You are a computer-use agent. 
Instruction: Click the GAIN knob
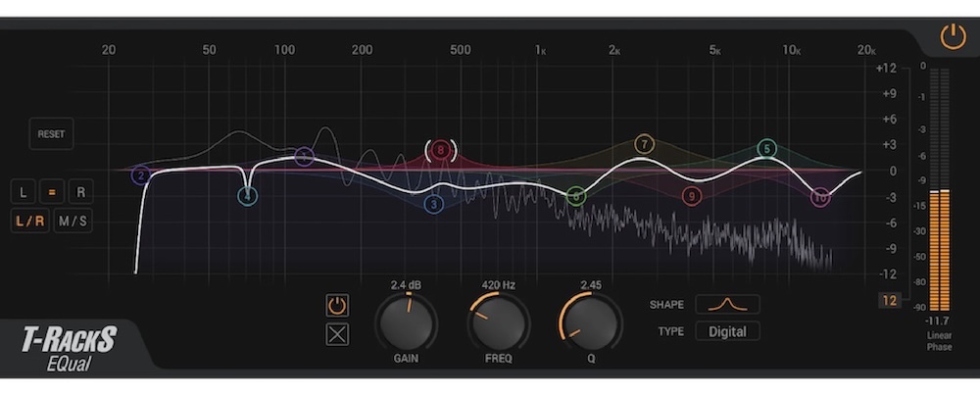click(x=406, y=322)
